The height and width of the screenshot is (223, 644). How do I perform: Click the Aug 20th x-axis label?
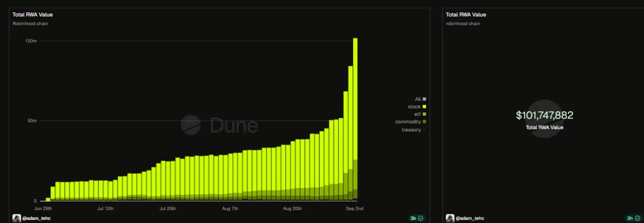(x=292, y=208)
